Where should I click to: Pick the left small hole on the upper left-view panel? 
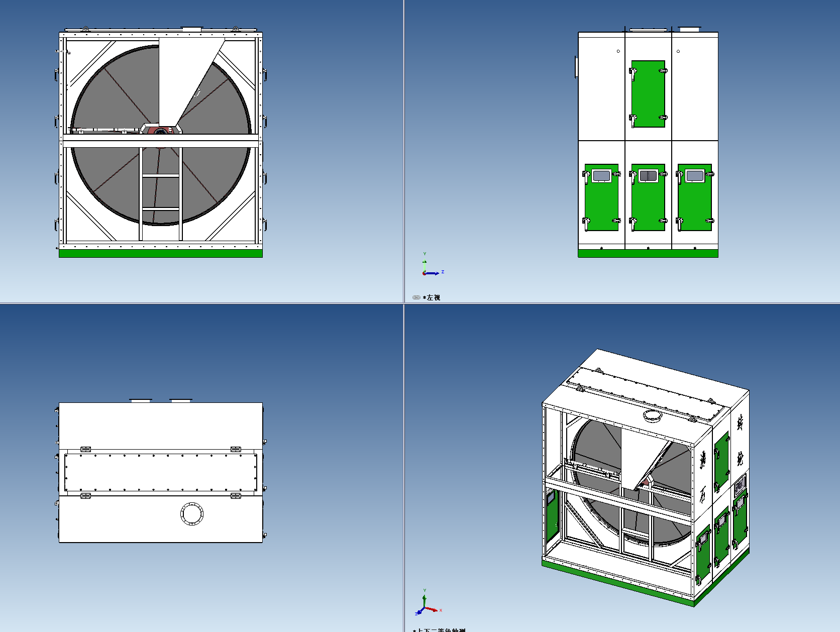[x=618, y=51]
